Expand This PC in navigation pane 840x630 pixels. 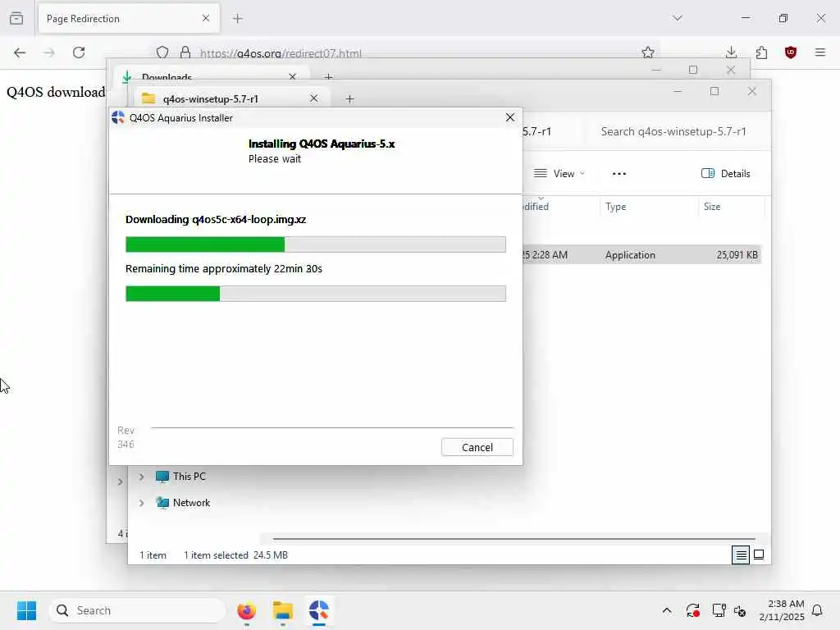pos(141,477)
